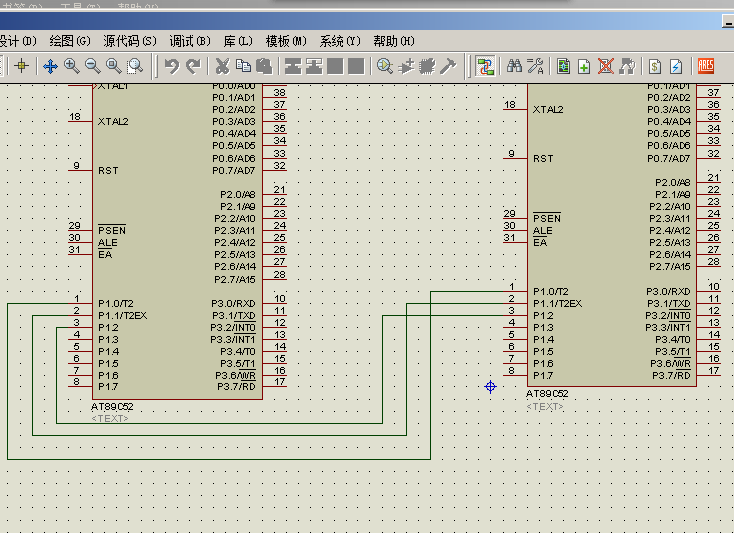The width and height of the screenshot is (734, 533).
Task: Click the zoom out magnifier icon
Action: click(x=92, y=66)
